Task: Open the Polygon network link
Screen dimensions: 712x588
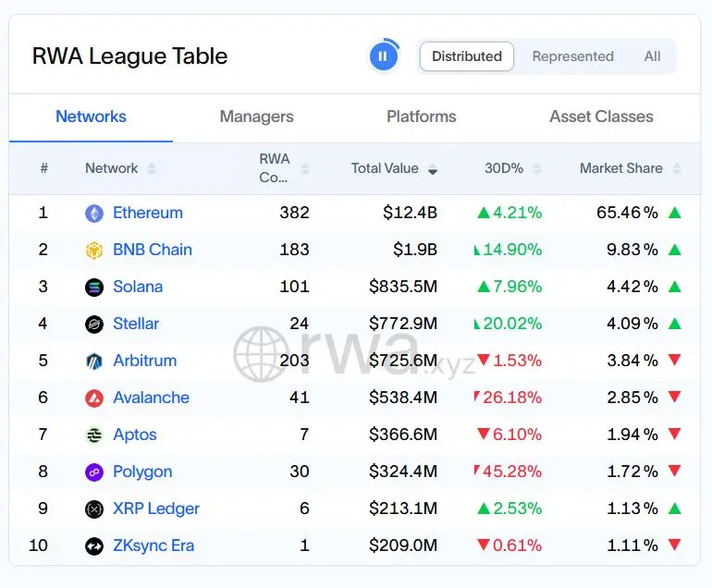Action: (x=142, y=472)
